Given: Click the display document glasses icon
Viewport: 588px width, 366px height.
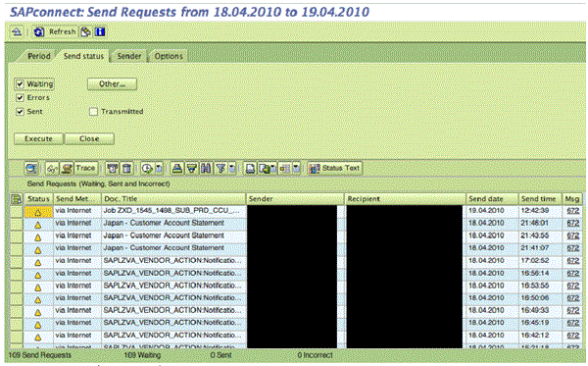Looking at the screenshot, I should click(52, 169).
